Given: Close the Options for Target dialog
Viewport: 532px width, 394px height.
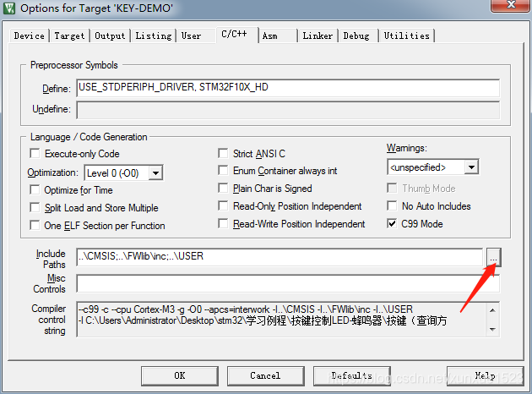Looking at the screenshot, I should [x=511, y=5].
